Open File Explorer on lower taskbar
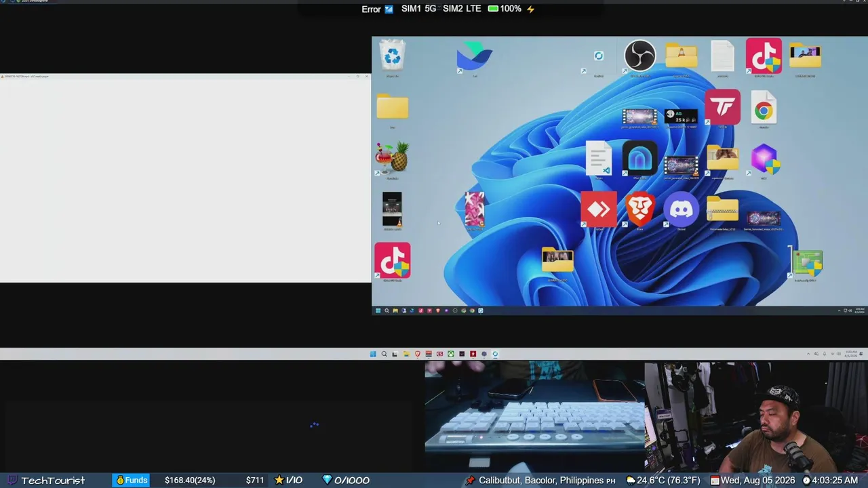Viewport: 868px width, 488px height. (x=406, y=354)
